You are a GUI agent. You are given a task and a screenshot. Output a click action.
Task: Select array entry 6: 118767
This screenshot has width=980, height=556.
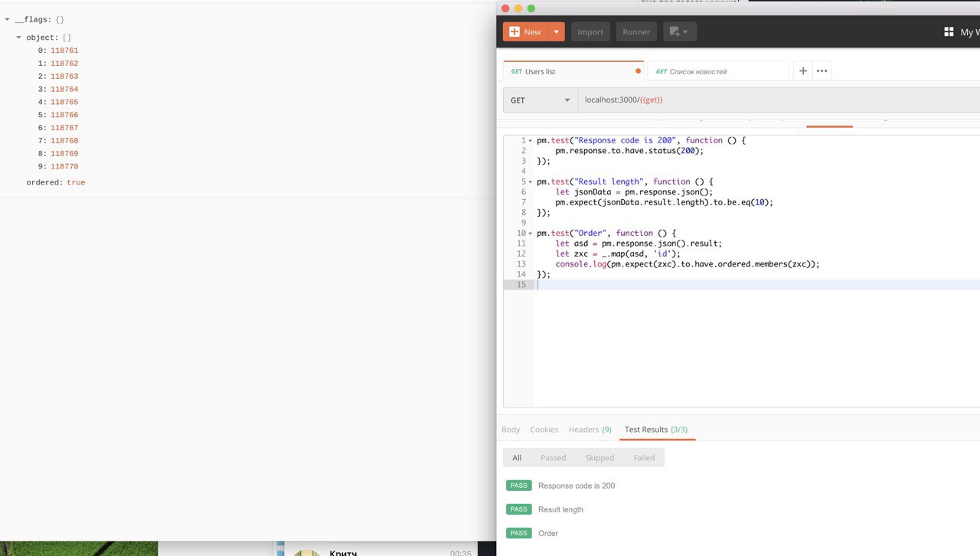58,128
